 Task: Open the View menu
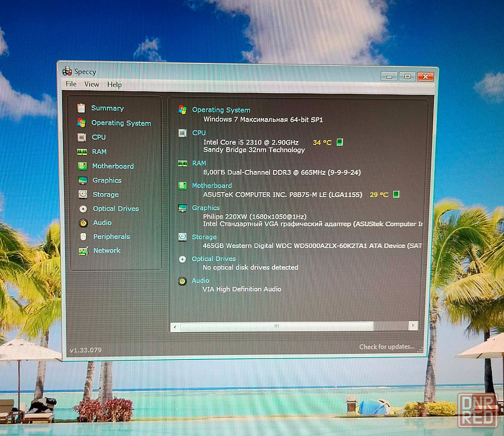coord(92,84)
